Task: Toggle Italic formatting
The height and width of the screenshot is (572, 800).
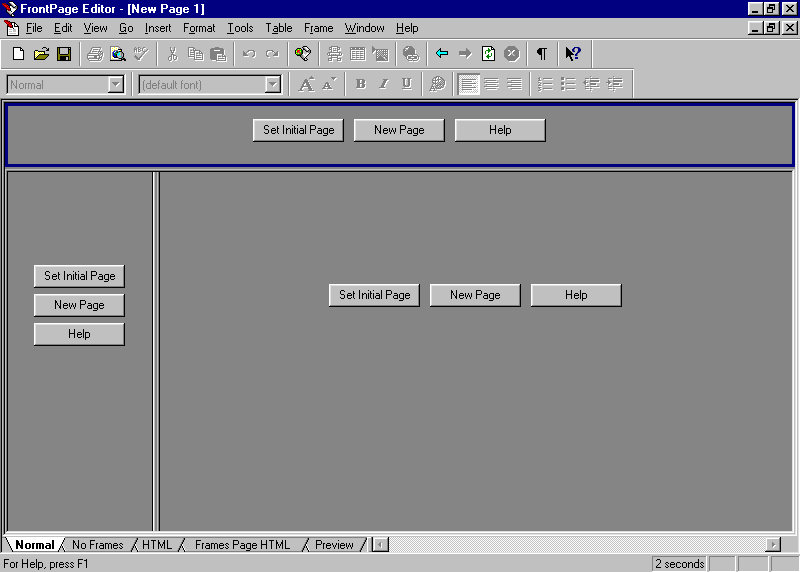Action: coord(384,84)
